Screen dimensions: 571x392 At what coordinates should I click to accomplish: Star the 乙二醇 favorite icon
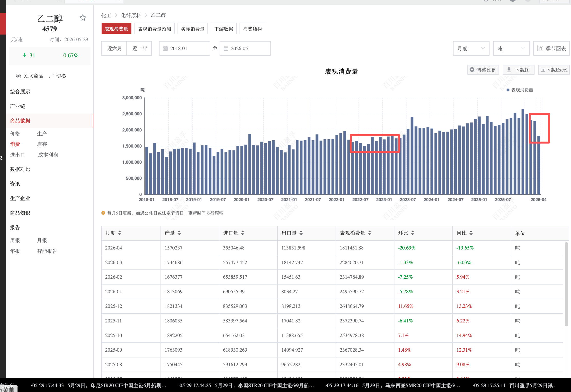[82, 18]
